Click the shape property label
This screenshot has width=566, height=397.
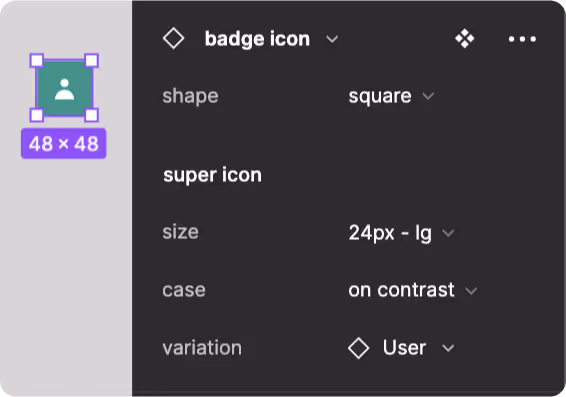(190, 96)
